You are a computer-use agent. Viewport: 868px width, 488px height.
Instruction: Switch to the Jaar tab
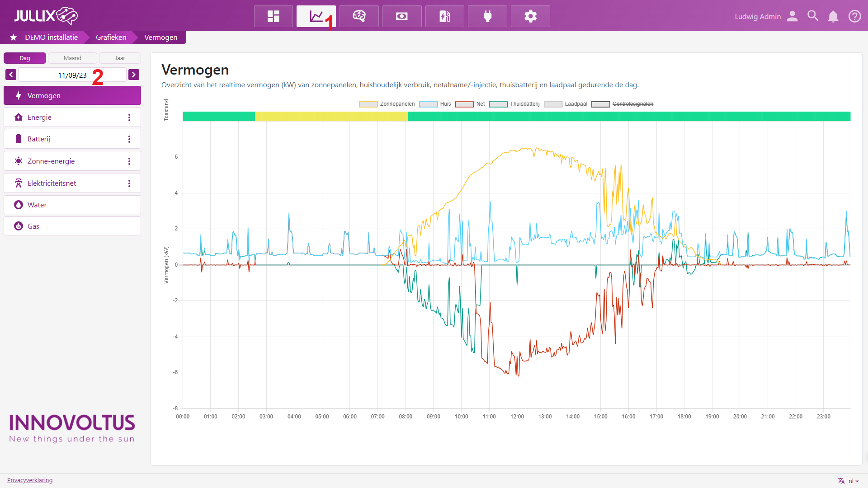(x=120, y=58)
